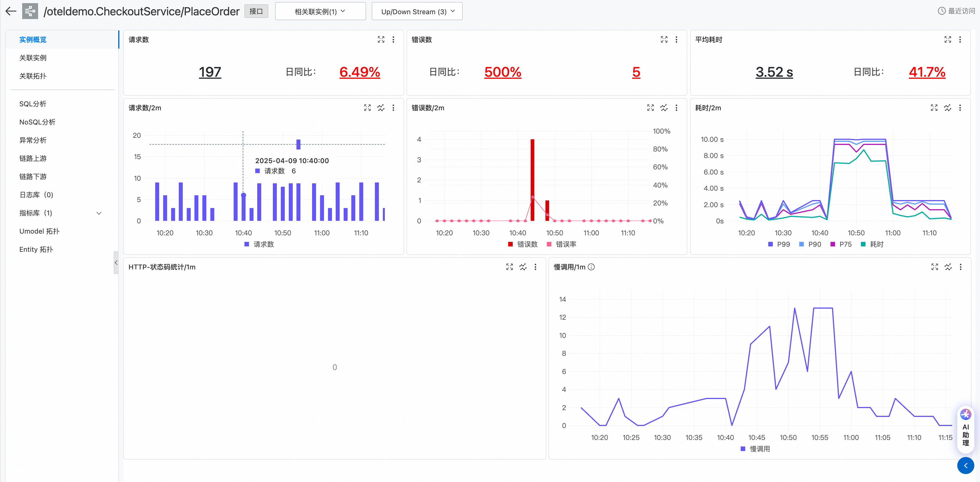The width and height of the screenshot is (980, 482).
Task: Click the tall red error bar near 10:44
Action: (532, 180)
